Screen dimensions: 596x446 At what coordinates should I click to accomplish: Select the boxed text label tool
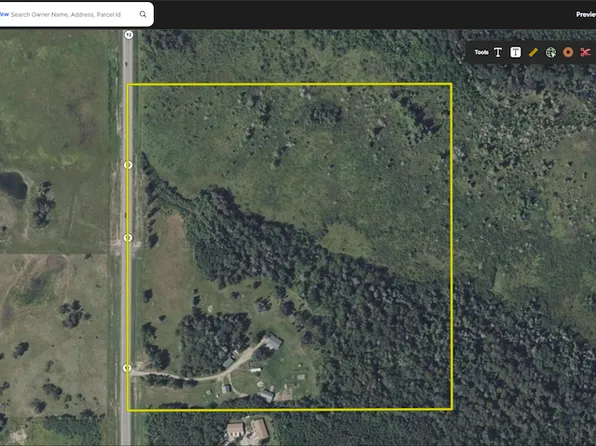pos(515,52)
